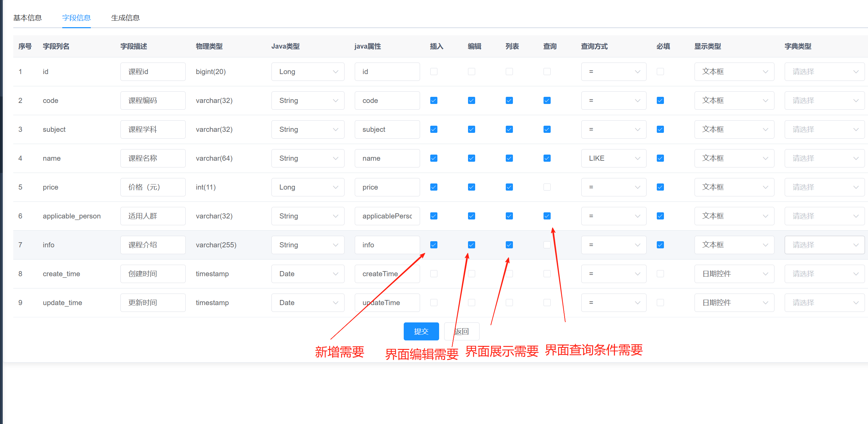Focus the applicablePerson java attribute field
Screen dimensions: 868x424
[387, 216]
